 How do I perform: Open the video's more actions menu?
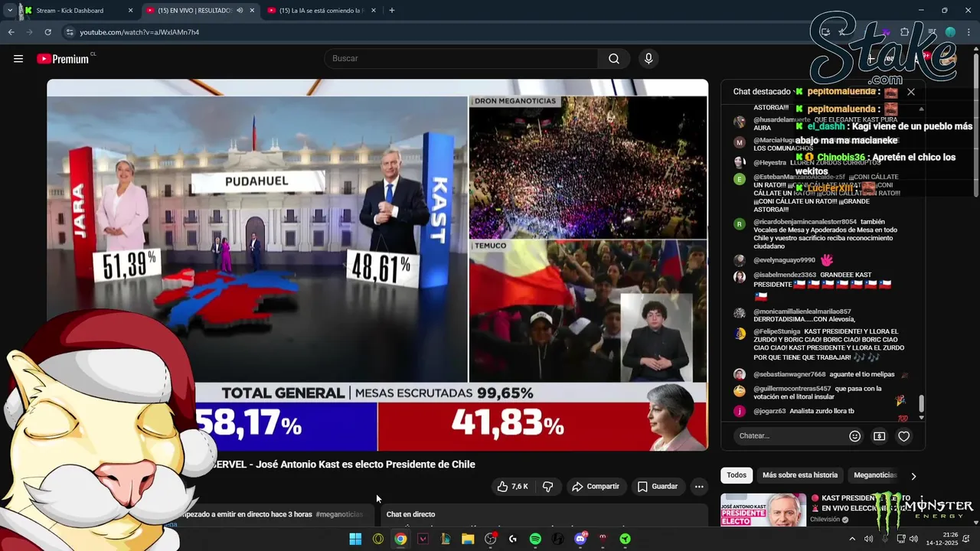click(699, 487)
